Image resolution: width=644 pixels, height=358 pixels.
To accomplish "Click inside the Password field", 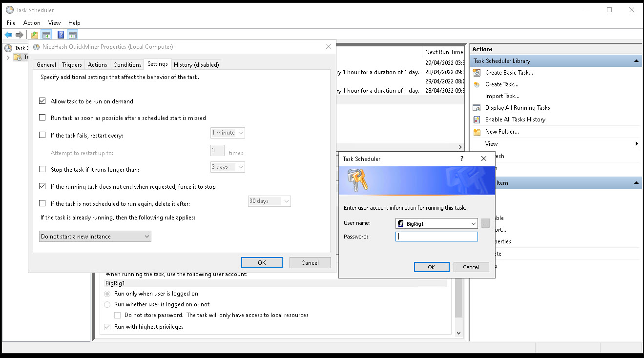I will pos(436,236).
